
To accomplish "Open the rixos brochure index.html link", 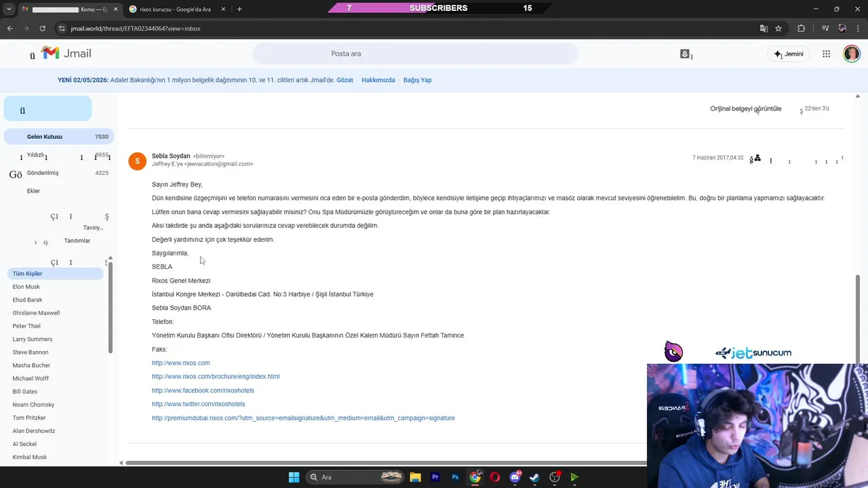I will 216,376.
